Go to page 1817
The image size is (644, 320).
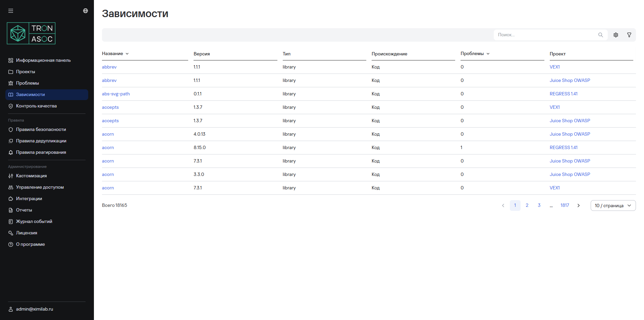[x=565, y=205]
